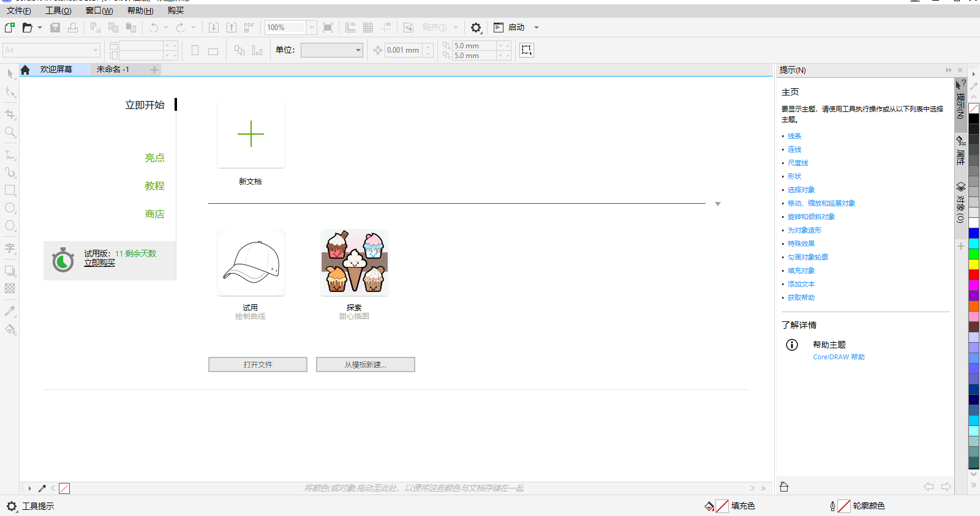Toggle the treat-as-filled bounding box button

(x=527, y=50)
